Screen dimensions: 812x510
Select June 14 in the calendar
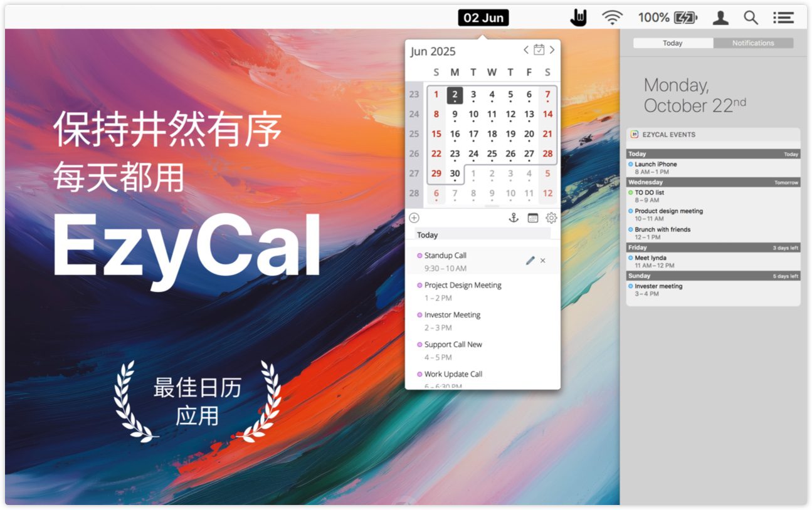[547, 115]
